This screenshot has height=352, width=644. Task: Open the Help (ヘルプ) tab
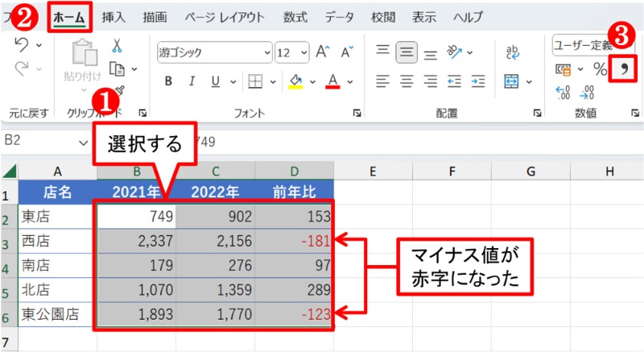[469, 17]
